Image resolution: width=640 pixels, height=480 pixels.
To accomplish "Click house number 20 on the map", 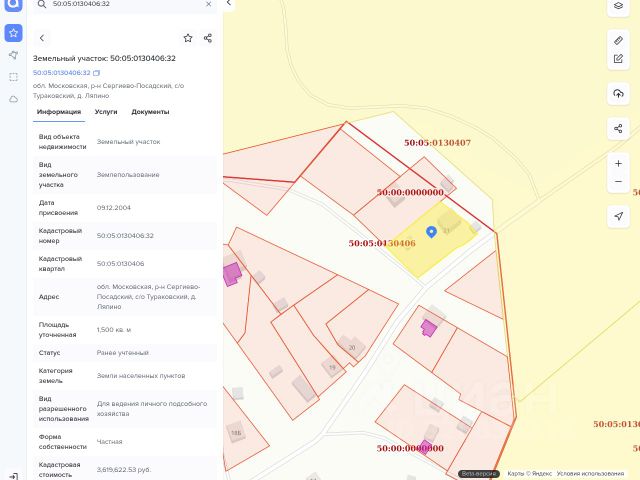I will point(352,348).
